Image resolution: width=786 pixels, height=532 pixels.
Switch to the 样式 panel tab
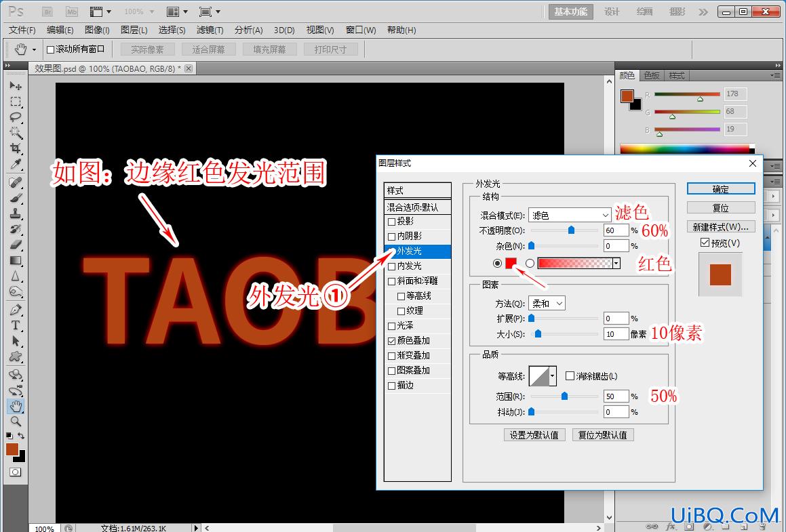click(677, 76)
